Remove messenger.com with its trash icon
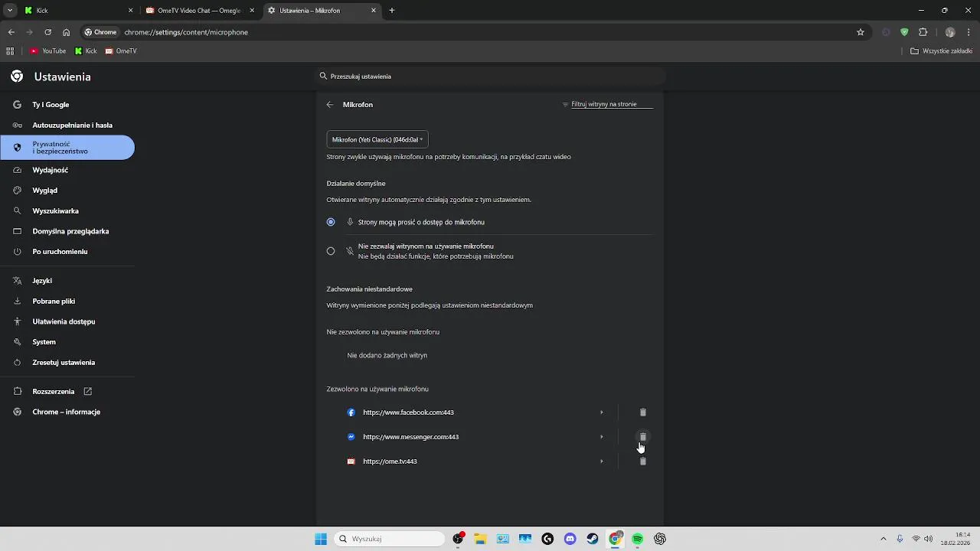This screenshot has width=980, height=551. (642, 437)
